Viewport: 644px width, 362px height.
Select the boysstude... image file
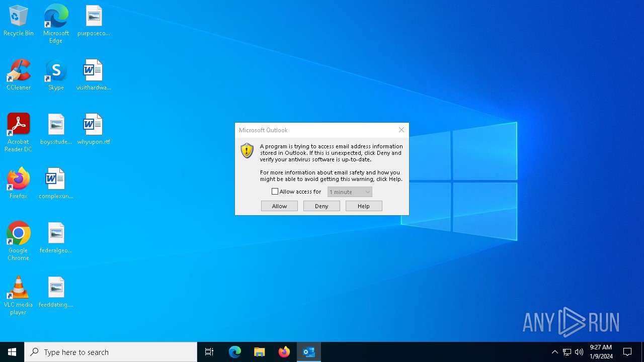pyautogui.click(x=56, y=130)
